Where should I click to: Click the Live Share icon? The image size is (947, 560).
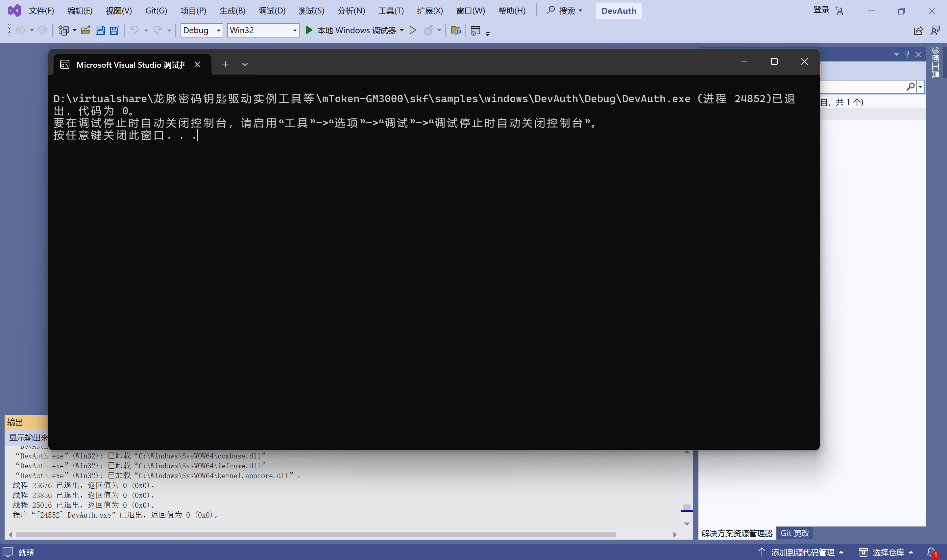pyautogui.click(x=918, y=30)
